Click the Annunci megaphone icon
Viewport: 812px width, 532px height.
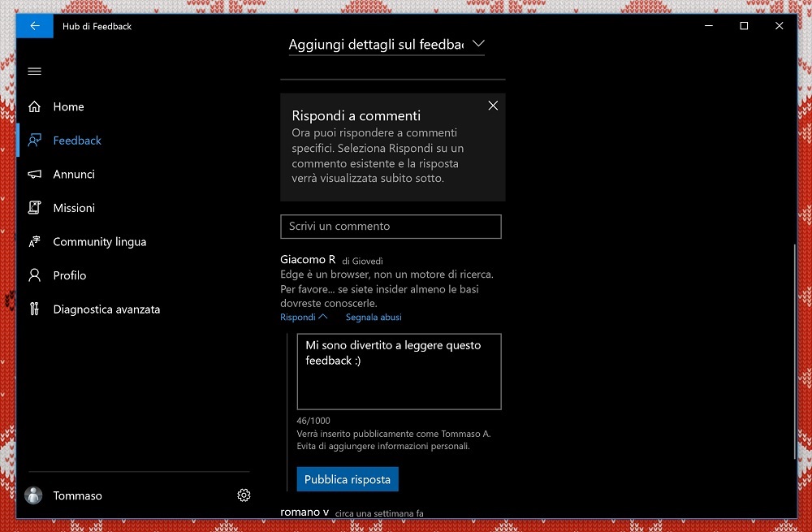[35, 174]
